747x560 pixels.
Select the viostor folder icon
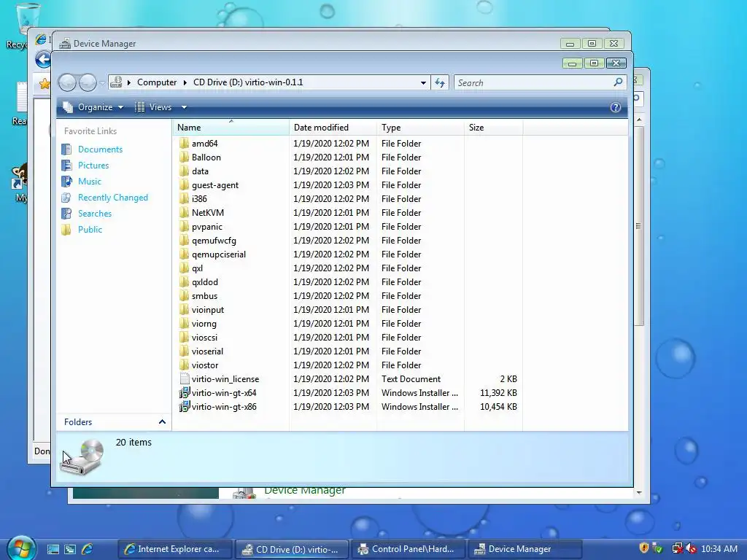click(184, 365)
